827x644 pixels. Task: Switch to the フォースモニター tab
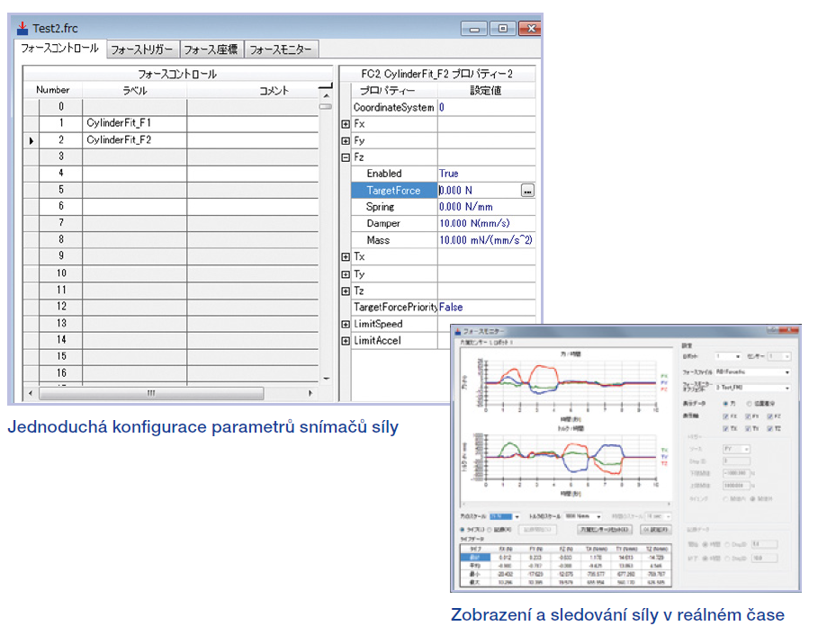point(281,49)
